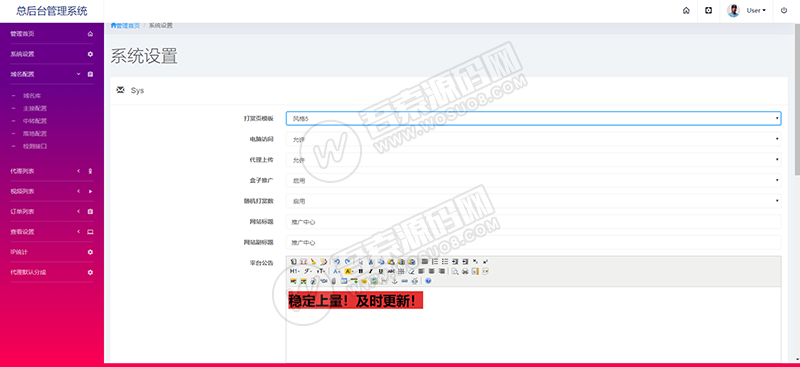
Task: Click the printer icon in editor
Action: [465, 271]
